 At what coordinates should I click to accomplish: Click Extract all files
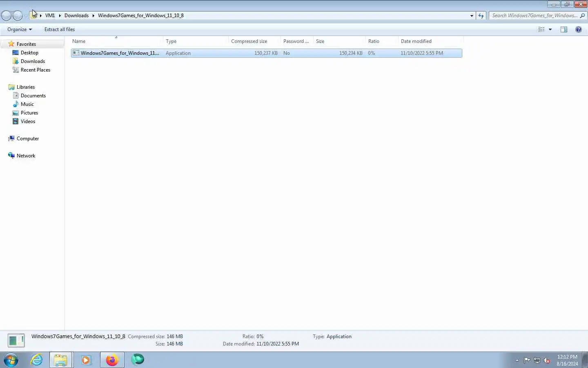coord(60,29)
